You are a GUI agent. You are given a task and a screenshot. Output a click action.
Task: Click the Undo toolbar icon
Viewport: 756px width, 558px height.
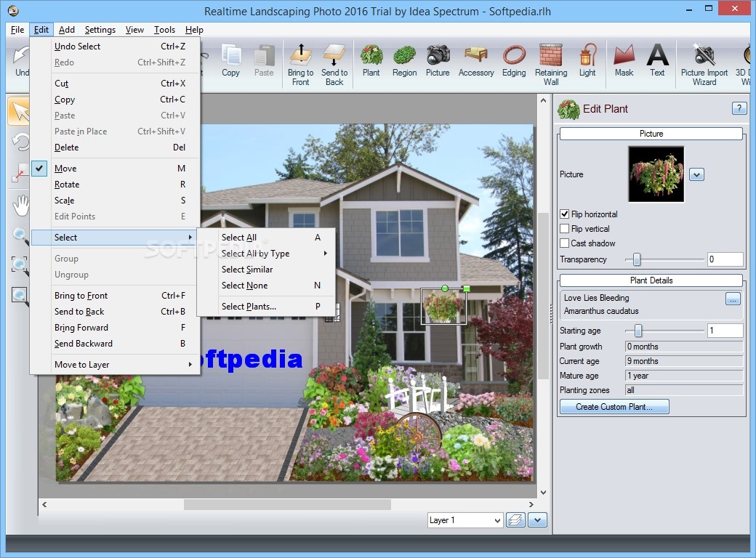(x=20, y=61)
